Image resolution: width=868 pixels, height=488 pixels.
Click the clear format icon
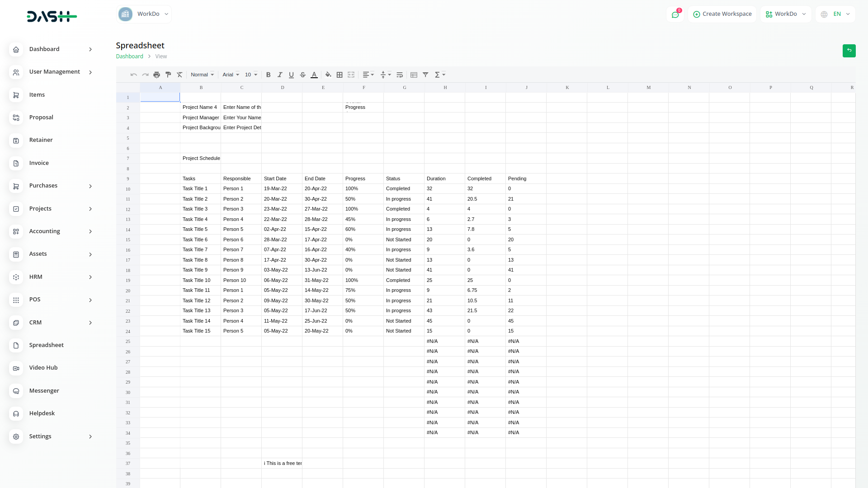click(x=179, y=75)
